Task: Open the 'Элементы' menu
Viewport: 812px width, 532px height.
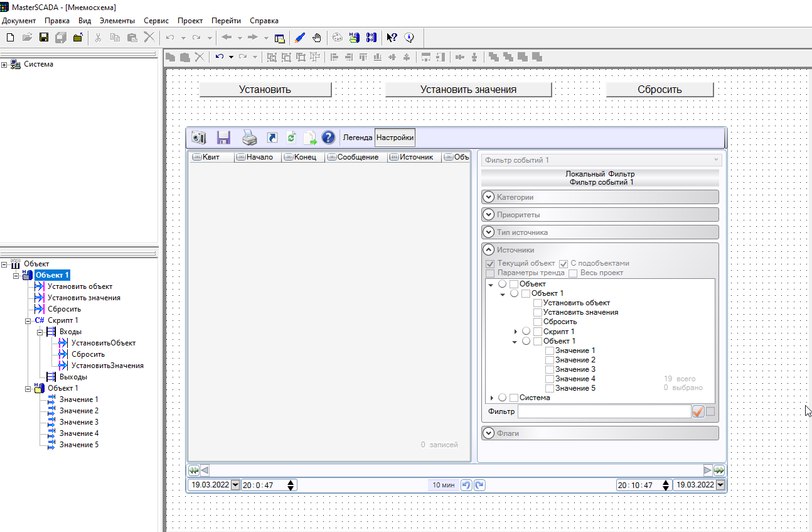Action: tap(117, 21)
